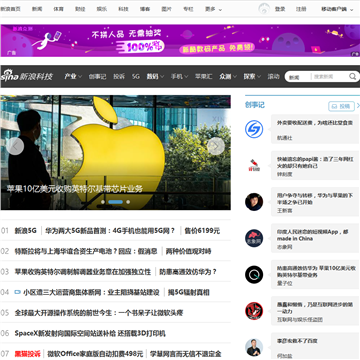
Task: Show the previous carousel slide
Action: click(15, 146)
